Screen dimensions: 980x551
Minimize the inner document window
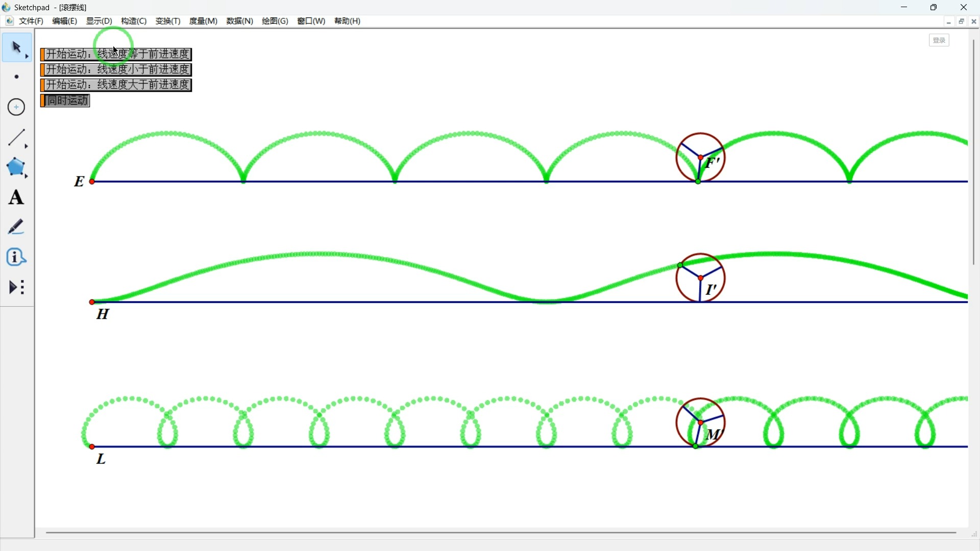[949, 21]
